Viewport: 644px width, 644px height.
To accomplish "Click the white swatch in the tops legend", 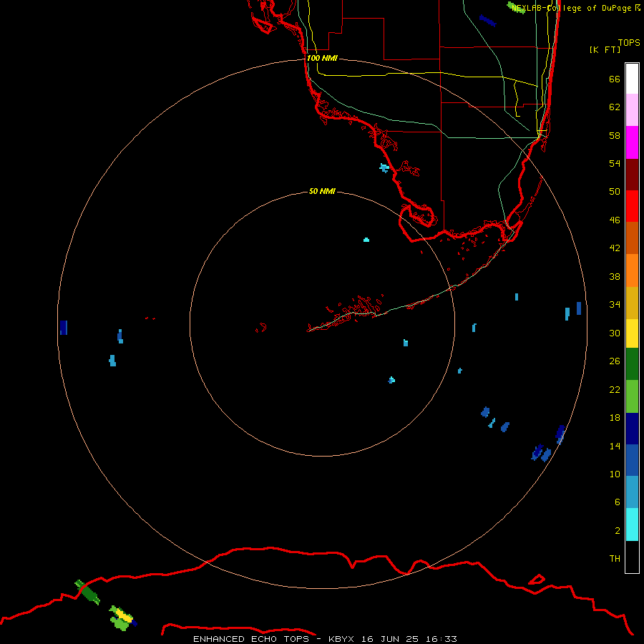I will point(632,79).
